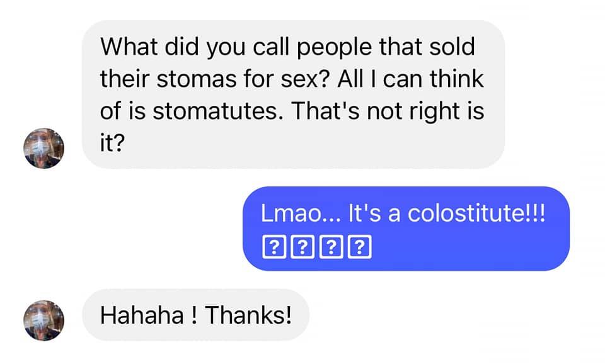Click the text 'That's not right is'
The width and height of the screenshot is (605, 364).
click(x=388, y=111)
